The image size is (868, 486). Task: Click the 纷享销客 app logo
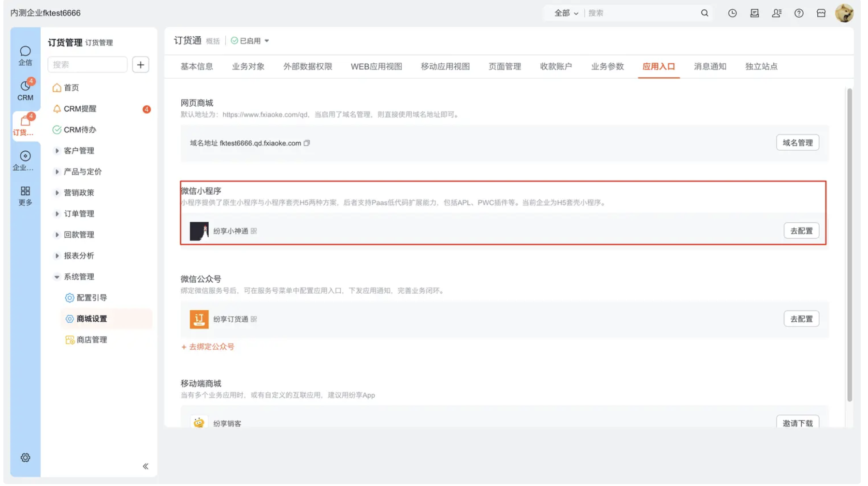199,422
